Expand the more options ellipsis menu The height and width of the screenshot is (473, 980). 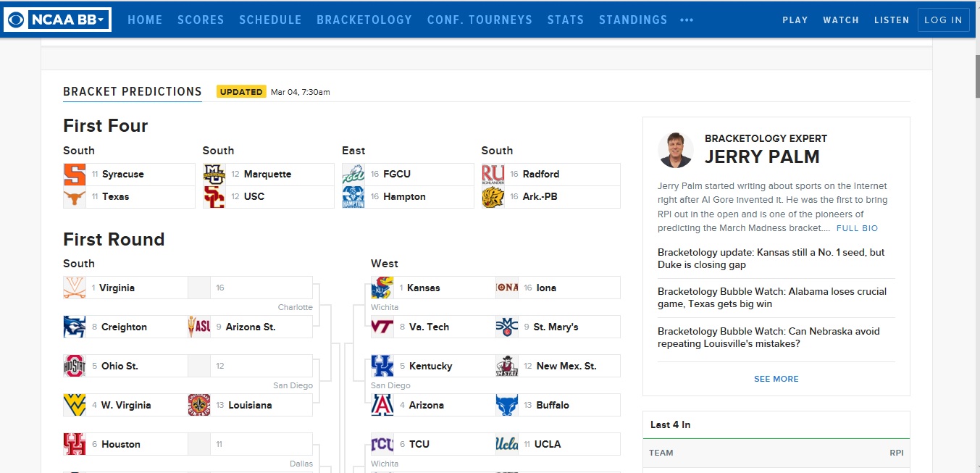(687, 20)
